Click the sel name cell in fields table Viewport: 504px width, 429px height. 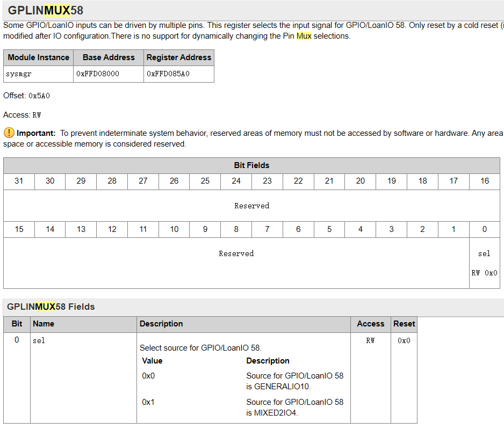point(84,377)
